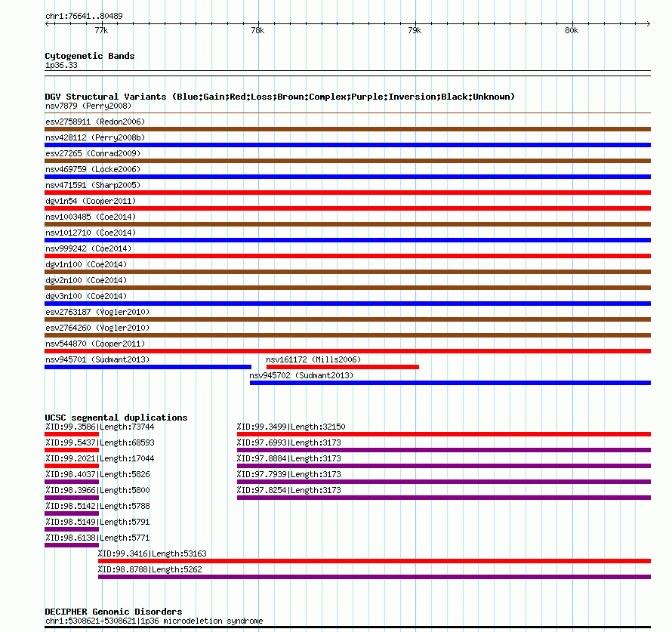Open the nsv945702 (Sudmant2013) variant label
Screen dimensions: 672x632
click(x=301, y=375)
